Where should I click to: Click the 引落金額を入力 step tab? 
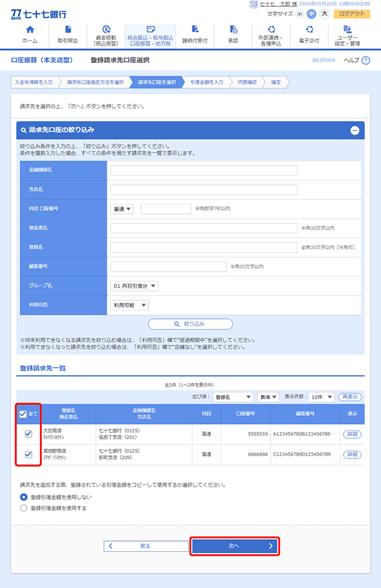click(206, 82)
